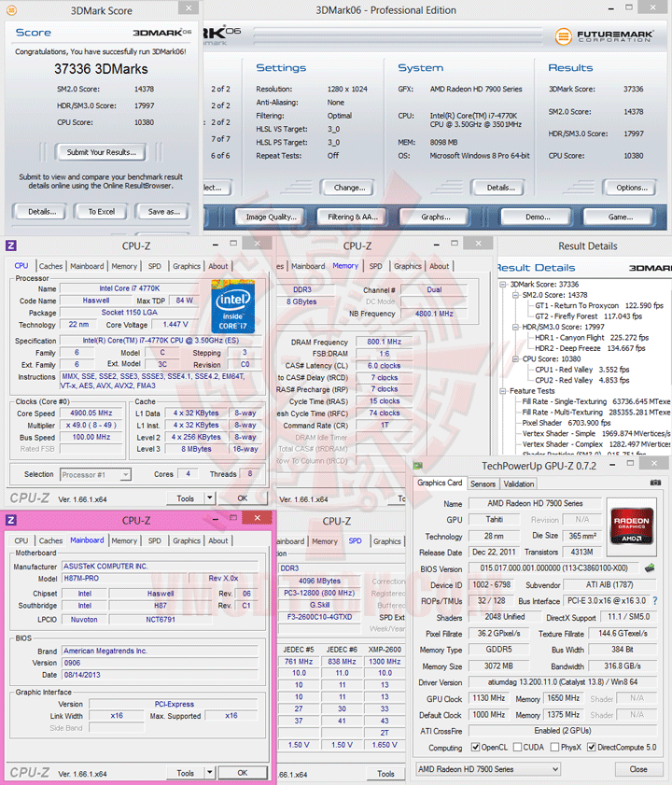Select GT1 - Return To Proxycon result row
The width and height of the screenshot is (672, 785).
click(599, 305)
